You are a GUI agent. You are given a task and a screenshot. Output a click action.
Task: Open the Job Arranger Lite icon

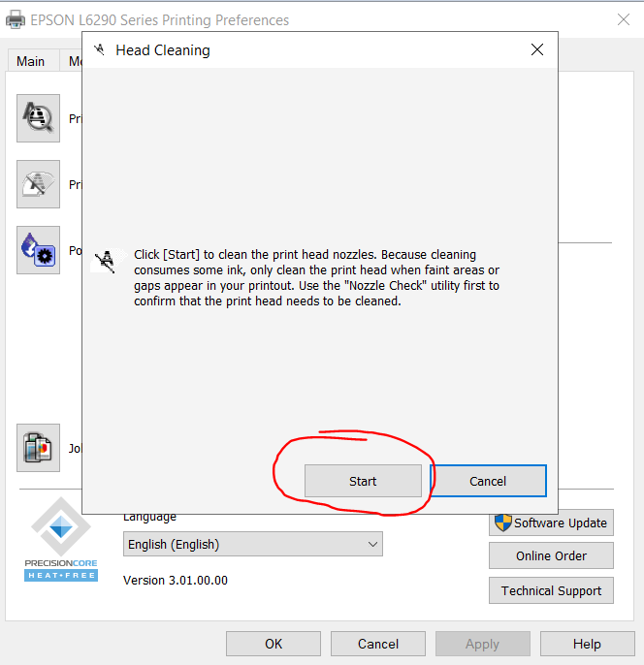pyautogui.click(x=39, y=448)
